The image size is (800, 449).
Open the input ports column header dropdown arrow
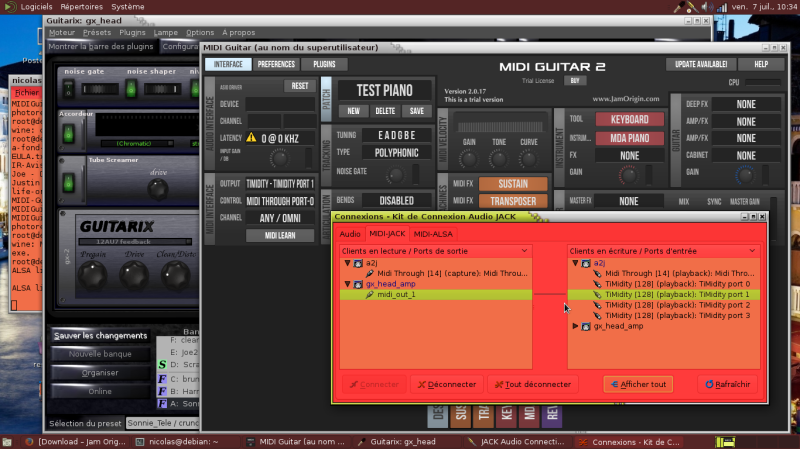(752, 251)
